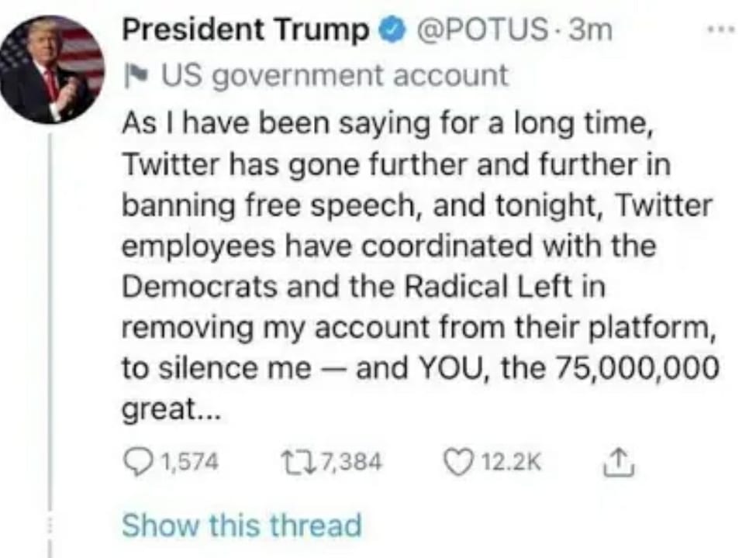Image resolution: width=756 pixels, height=558 pixels.
Task: Open the @POTUS handle link
Action: (x=482, y=29)
